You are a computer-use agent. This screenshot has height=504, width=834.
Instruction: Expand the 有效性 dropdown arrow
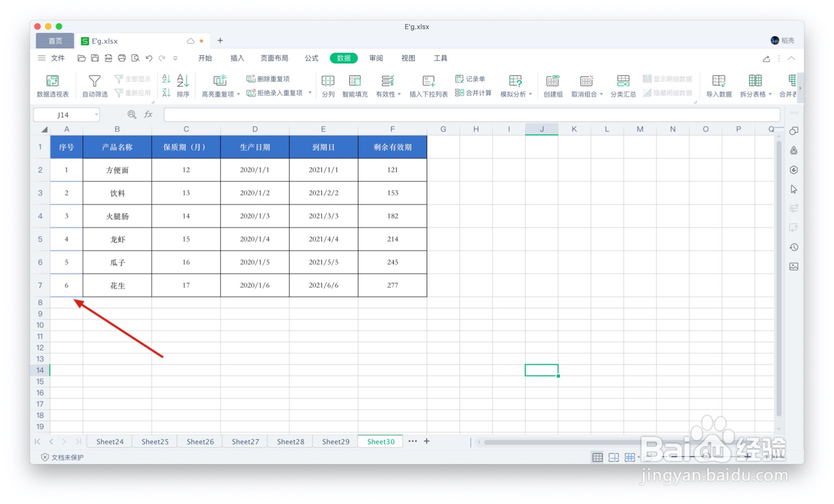coord(399,94)
